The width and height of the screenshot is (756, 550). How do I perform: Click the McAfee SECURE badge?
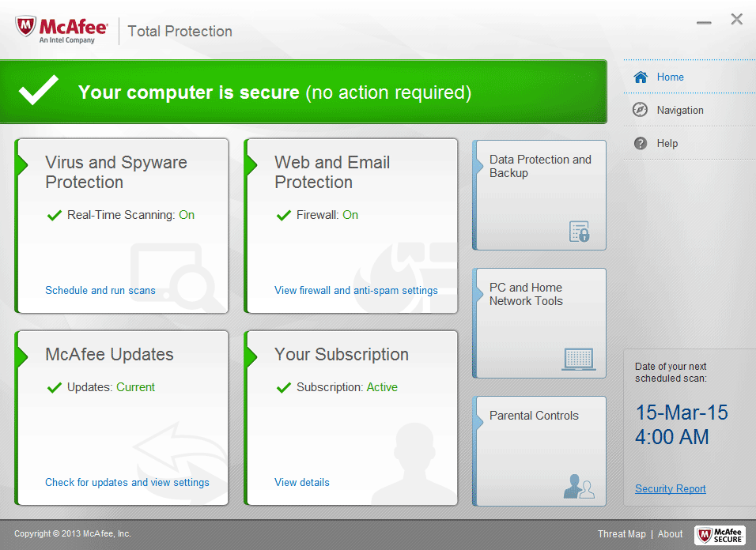click(x=720, y=535)
